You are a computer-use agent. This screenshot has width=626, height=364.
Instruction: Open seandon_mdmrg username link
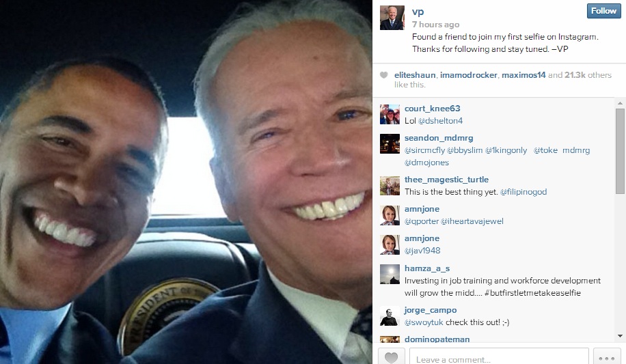tap(439, 138)
